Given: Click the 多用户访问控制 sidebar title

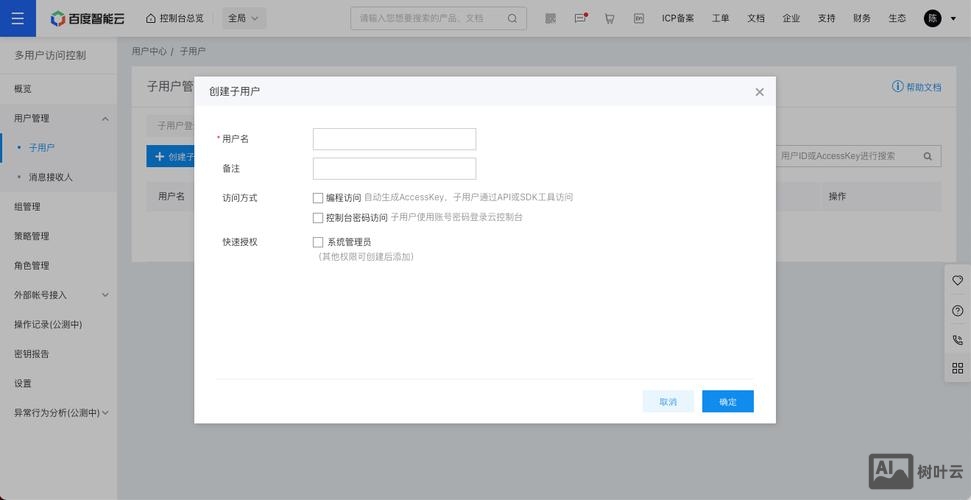Looking at the screenshot, I should click(x=50, y=55).
